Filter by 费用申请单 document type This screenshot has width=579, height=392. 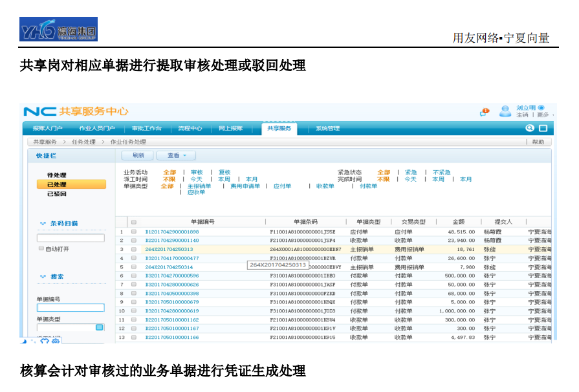[x=245, y=186]
